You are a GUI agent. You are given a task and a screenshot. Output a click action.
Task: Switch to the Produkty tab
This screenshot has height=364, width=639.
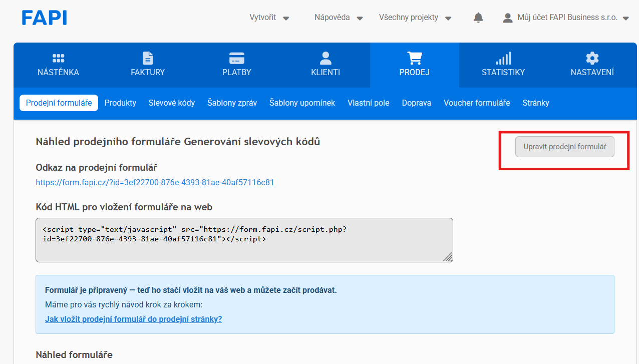pos(120,103)
